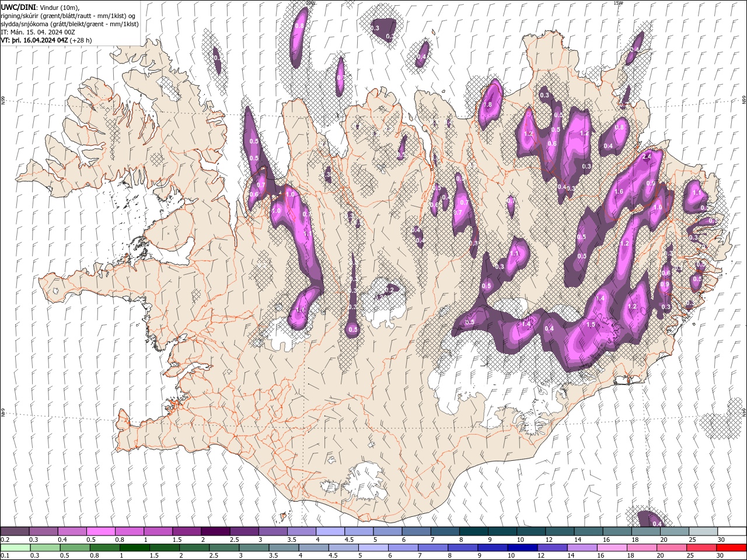Click the 'Vindur (10m)' header text
Screen dimensions: 747x560
click(x=58, y=7)
